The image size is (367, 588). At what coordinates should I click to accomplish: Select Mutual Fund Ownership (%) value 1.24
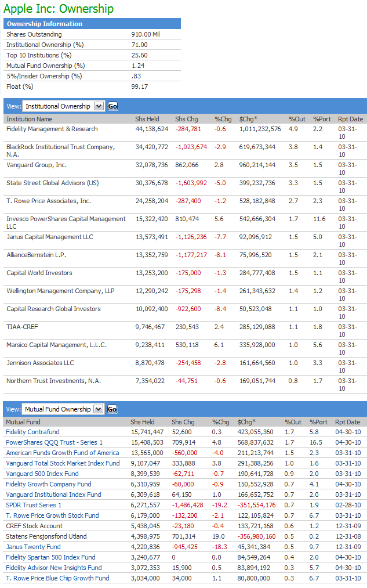tap(138, 66)
